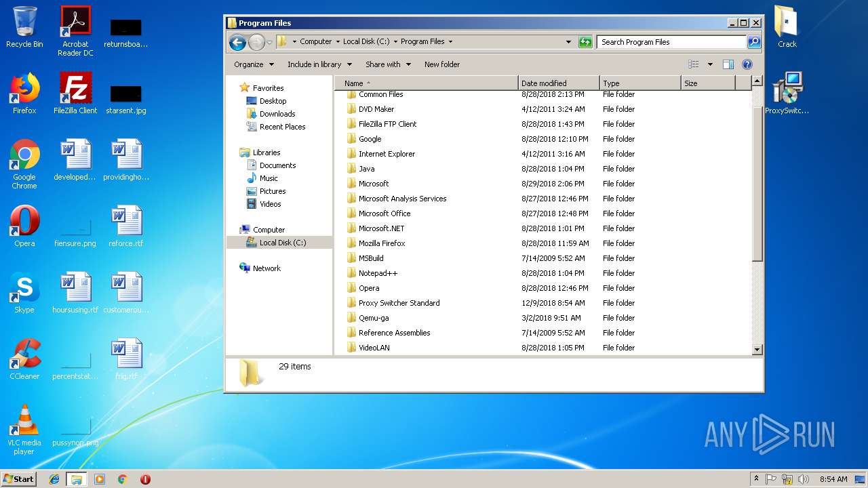868x488 pixels.
Task: Click the Computer breadcrumb segment
Action: click(x=316, y=42)
